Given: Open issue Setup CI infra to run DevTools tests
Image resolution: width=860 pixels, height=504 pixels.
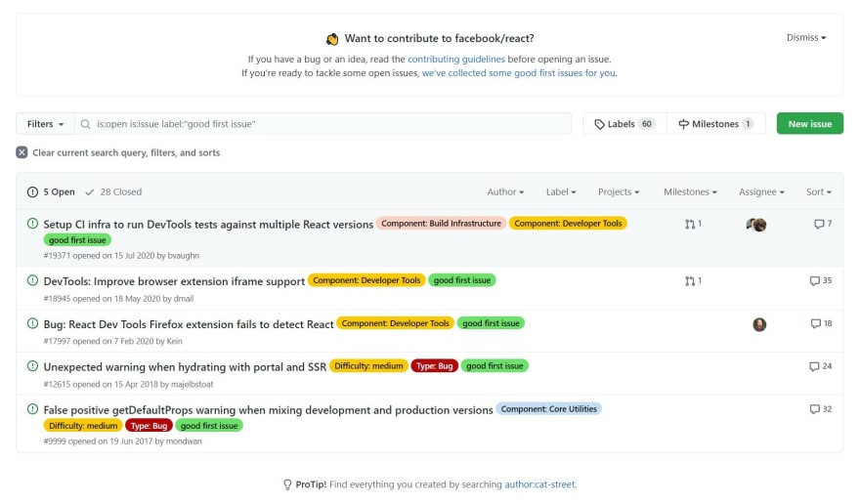Looking at the screenshot, I should [208, 225].
